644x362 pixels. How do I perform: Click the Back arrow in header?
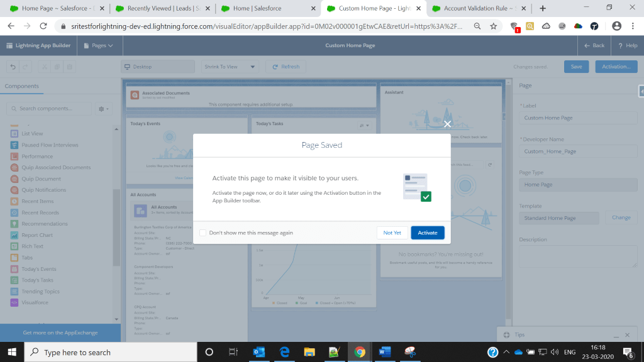click(594, 45)
